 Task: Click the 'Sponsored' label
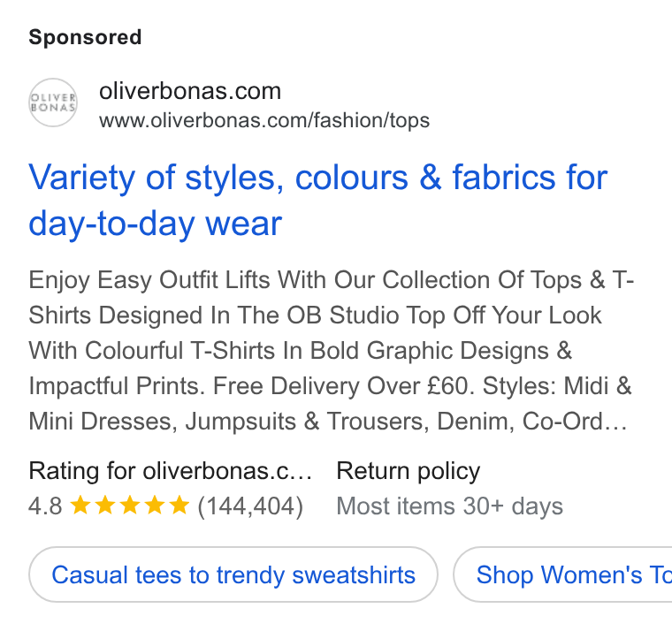tap(85, 37)
